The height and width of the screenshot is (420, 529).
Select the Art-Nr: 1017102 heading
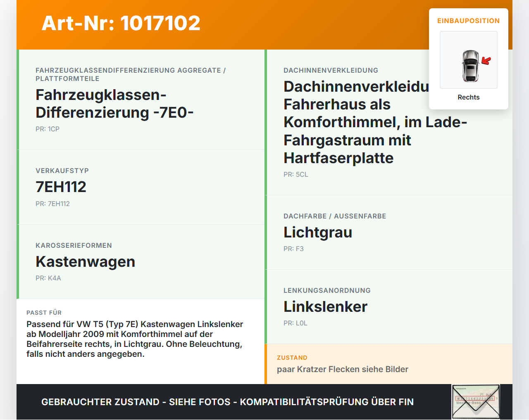121,23
